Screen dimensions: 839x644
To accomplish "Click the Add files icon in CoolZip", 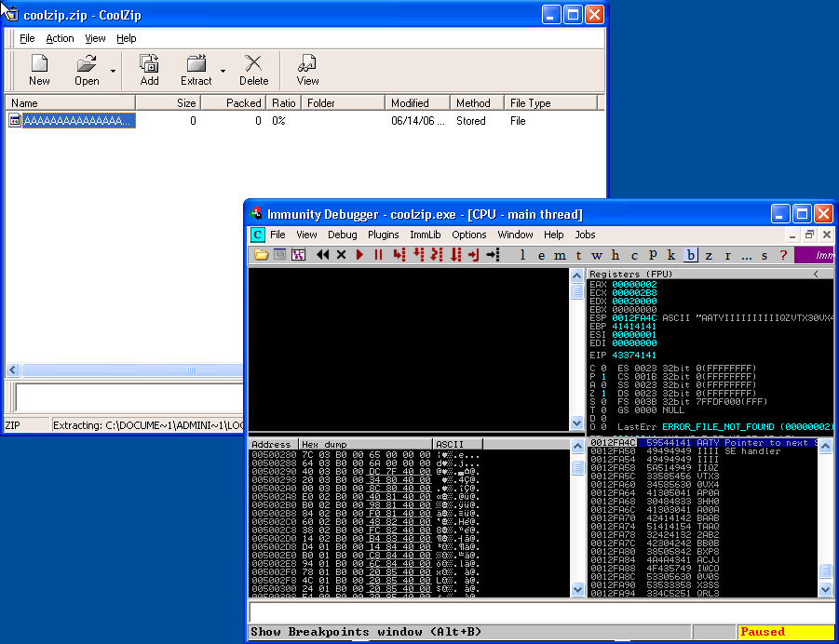I will (x=149, y=70).
